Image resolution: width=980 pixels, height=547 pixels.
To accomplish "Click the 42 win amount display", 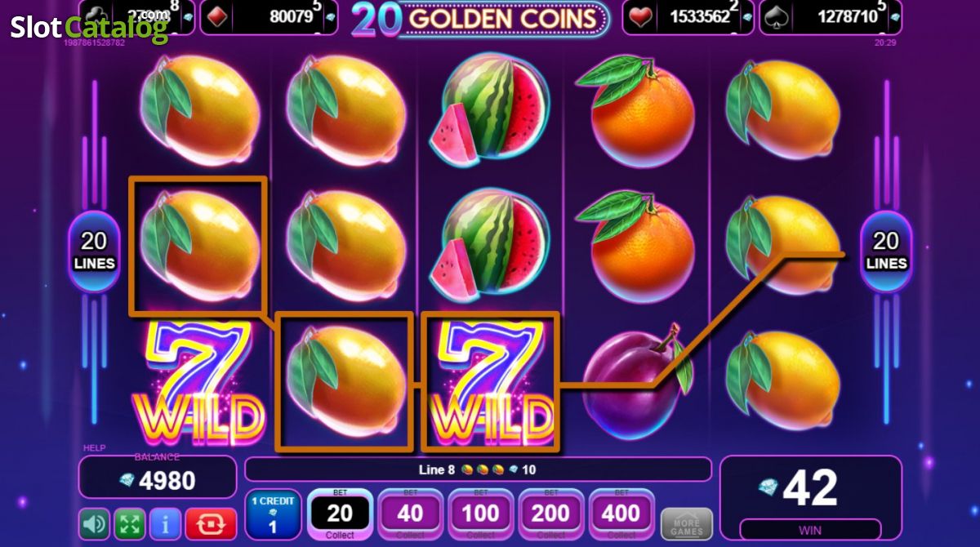I will 810,489.
